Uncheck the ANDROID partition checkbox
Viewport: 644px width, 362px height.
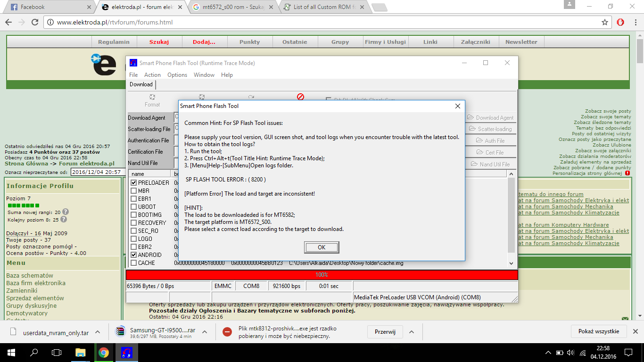[x=134, y=255]
